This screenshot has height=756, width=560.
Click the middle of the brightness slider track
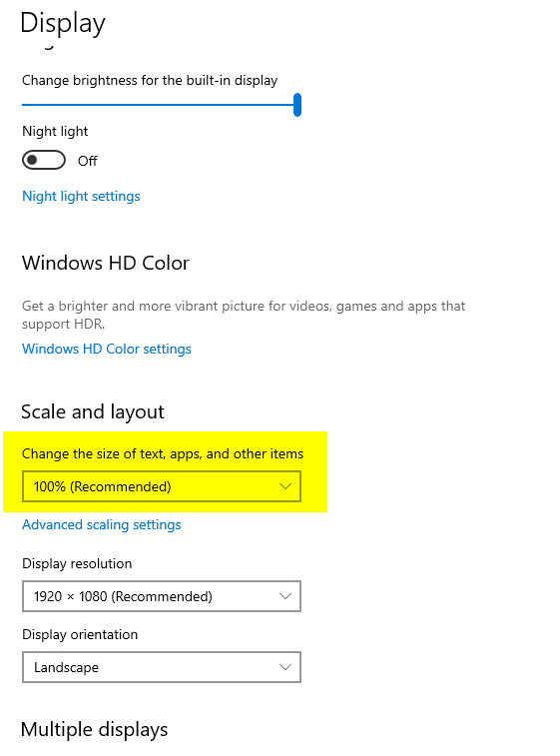[x=158, y=105]
